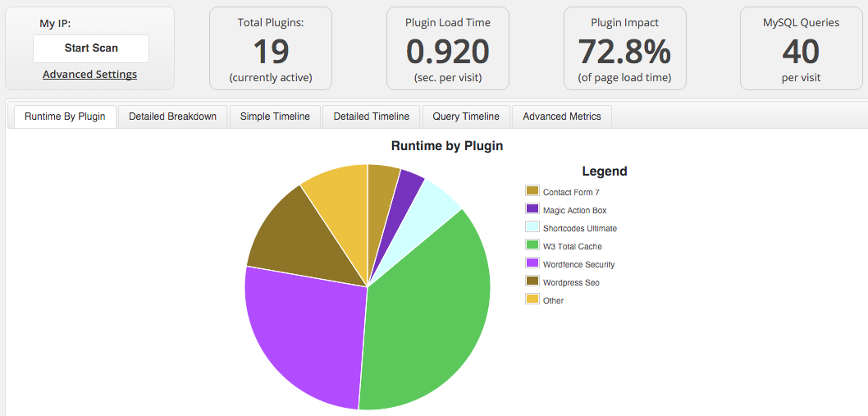The image size is (868, 416).
Task: Click the Wordpress Seo legend label
Action: pyautogui.click(x=571, y=282)
